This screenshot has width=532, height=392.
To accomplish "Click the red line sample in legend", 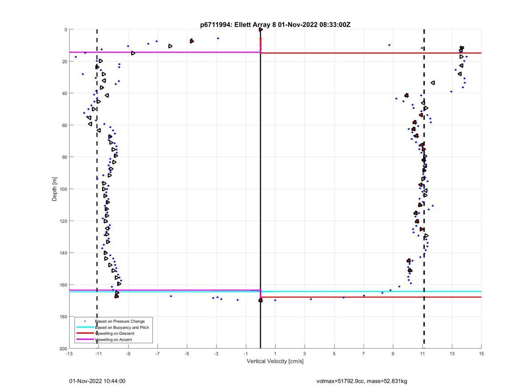I will [85, 333].
